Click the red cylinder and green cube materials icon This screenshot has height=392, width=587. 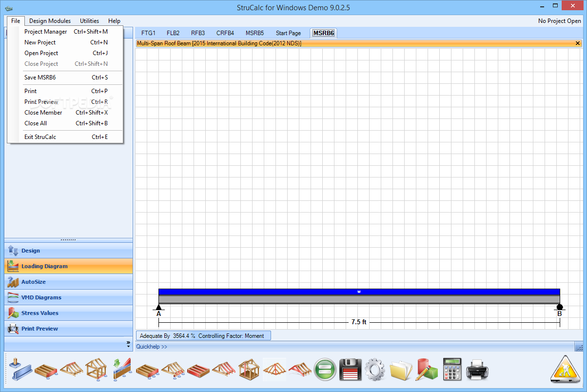click(x=427, y=370)
